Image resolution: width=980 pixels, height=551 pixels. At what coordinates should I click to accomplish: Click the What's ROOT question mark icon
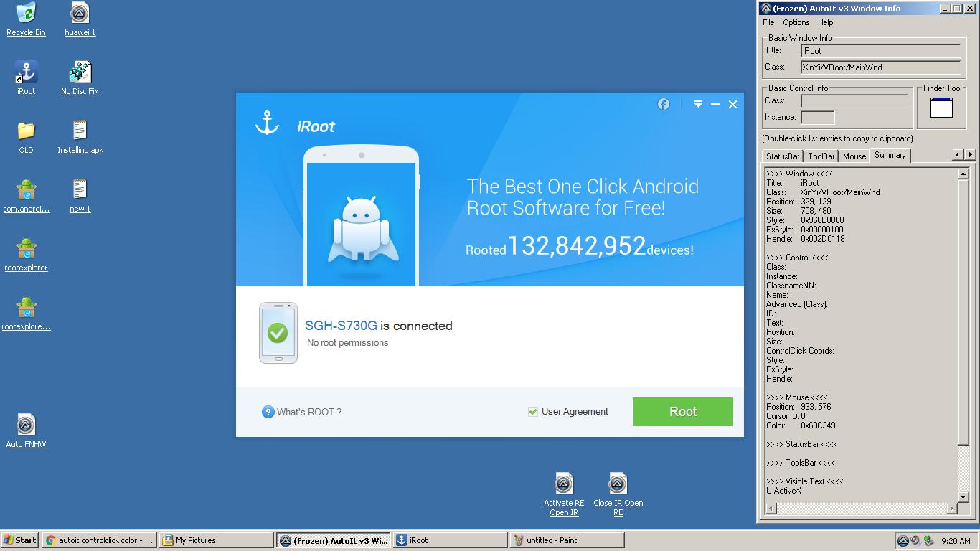click(268, 412)
